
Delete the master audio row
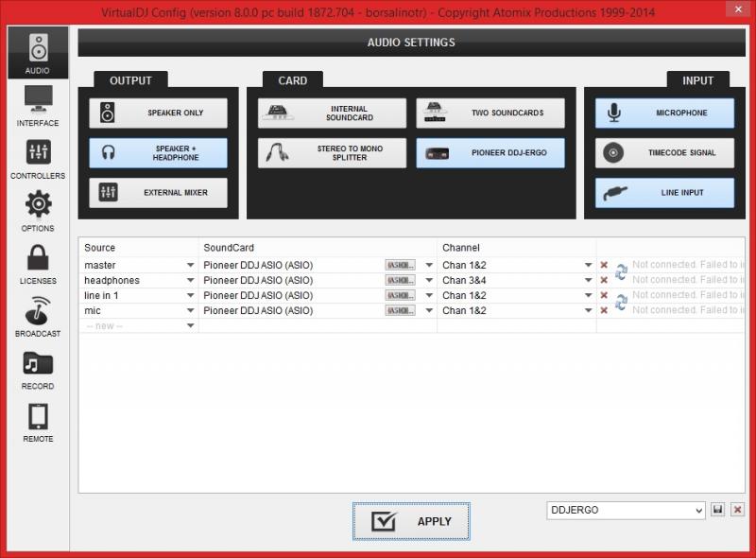[604, 265]
